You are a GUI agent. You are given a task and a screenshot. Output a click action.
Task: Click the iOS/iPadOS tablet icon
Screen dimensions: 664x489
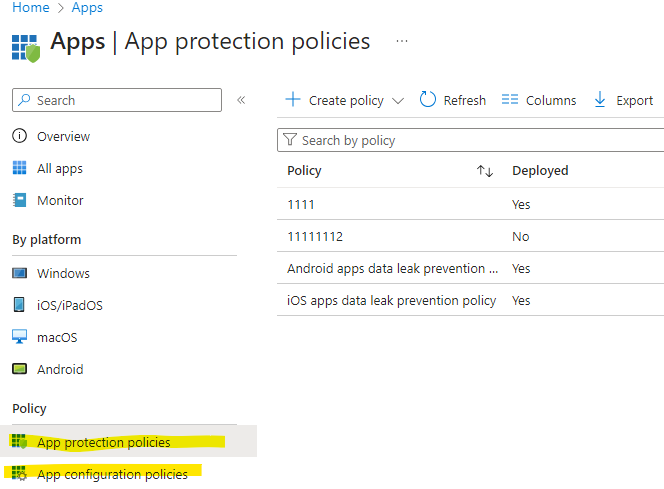[19, 305]
